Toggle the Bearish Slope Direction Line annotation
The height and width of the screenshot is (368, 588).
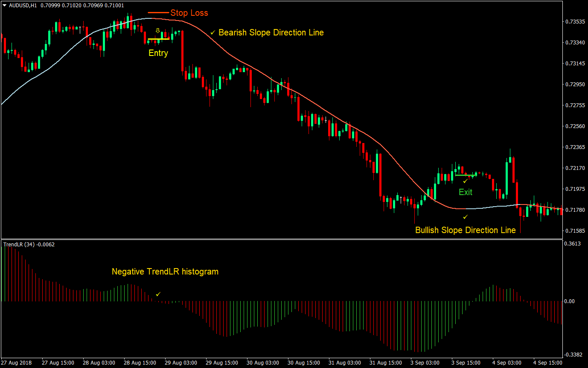(271, 32)
